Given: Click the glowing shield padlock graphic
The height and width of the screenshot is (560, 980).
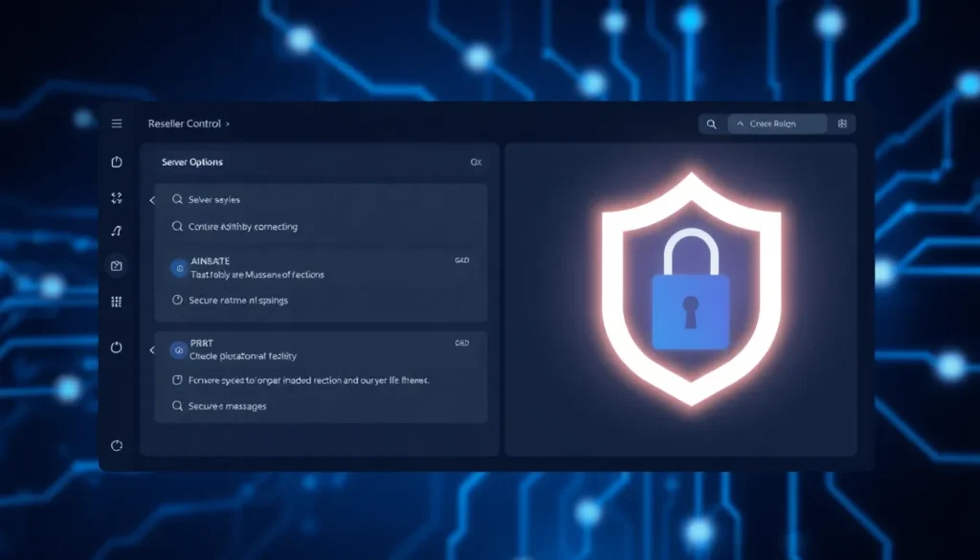Looking at the screenshot, I should pos(689,287).
